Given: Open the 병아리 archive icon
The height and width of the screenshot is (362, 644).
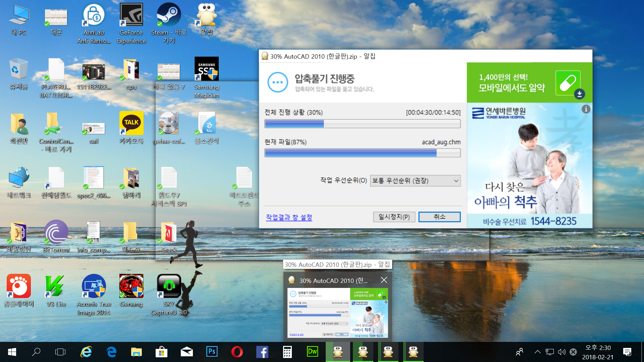Looking at the screenshot, I should coord(131,183).
